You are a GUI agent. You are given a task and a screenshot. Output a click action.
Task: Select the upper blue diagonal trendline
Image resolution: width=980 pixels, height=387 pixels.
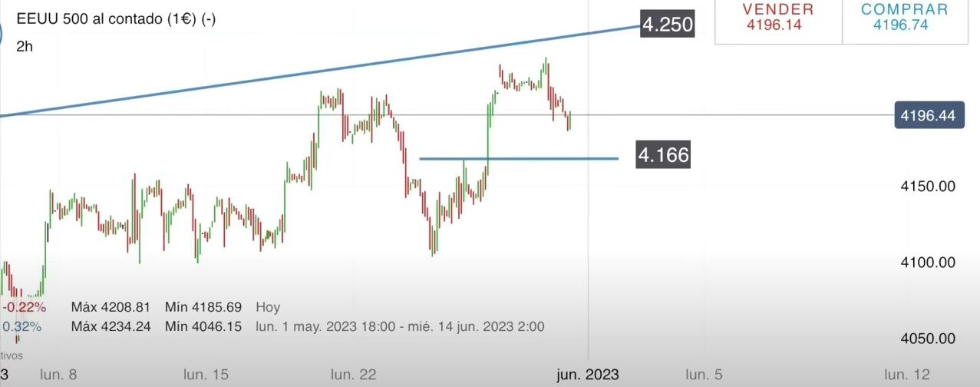tap(307, 74)
